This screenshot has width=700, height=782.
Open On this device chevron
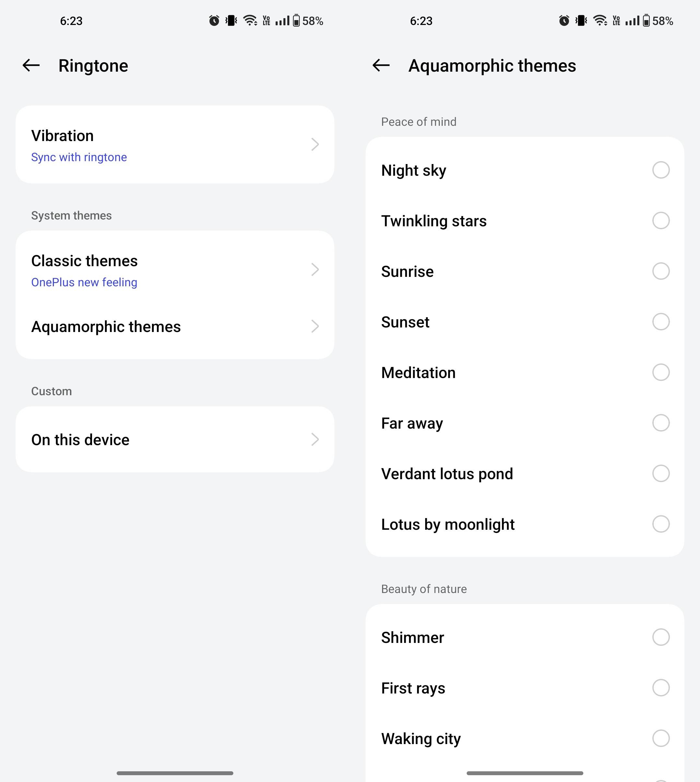315,440
